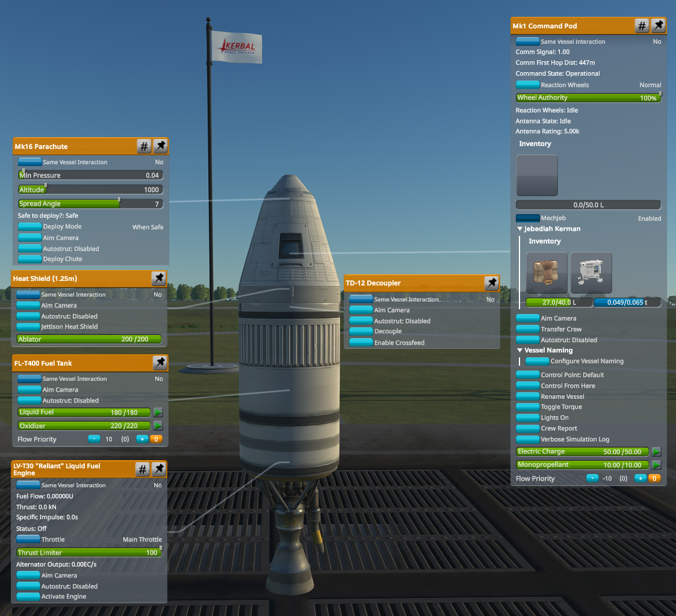Click Toggle Torque on Command Pod

[x=528, y=407]
